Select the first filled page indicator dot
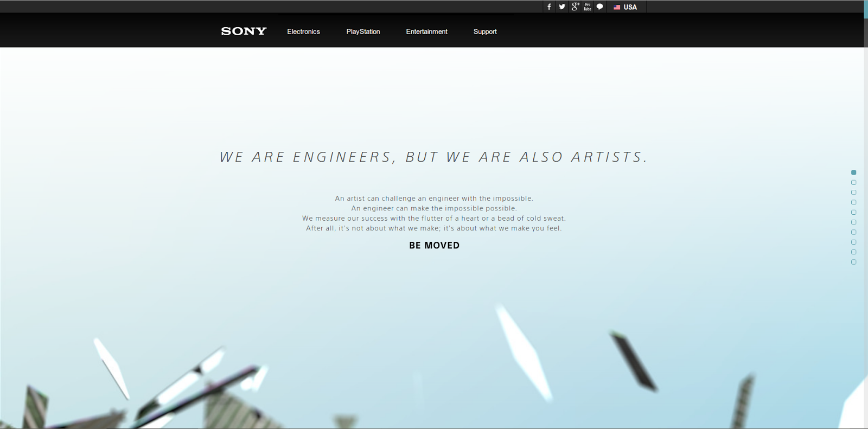Screen dimensions: 868x429 coord(853,172)
